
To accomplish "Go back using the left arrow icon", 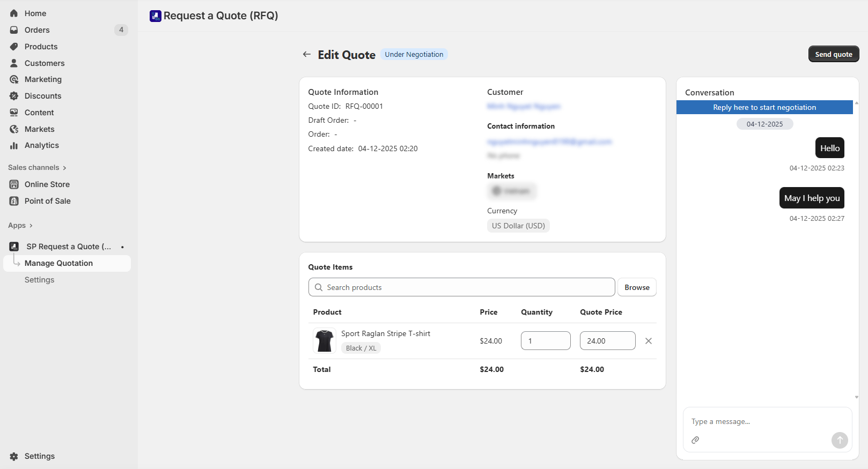I will 307,54.
